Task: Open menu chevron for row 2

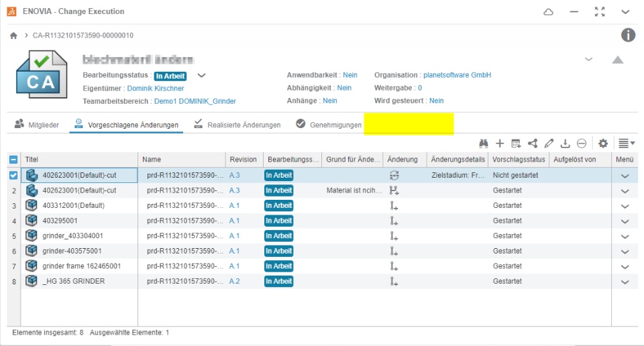Action: coord(625,191)
